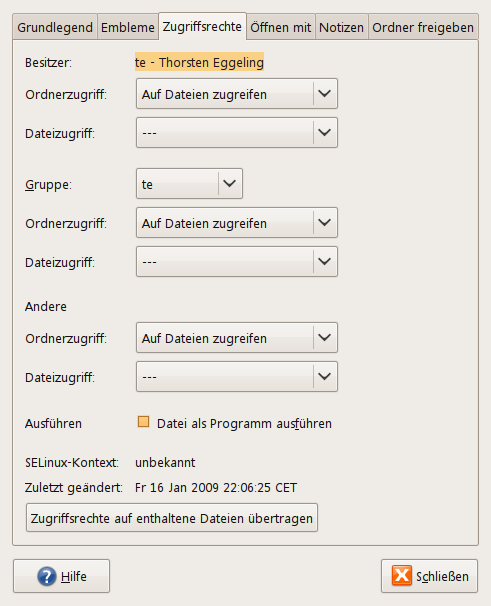Click the blue question mark Hilfe icon

point(47,576)
